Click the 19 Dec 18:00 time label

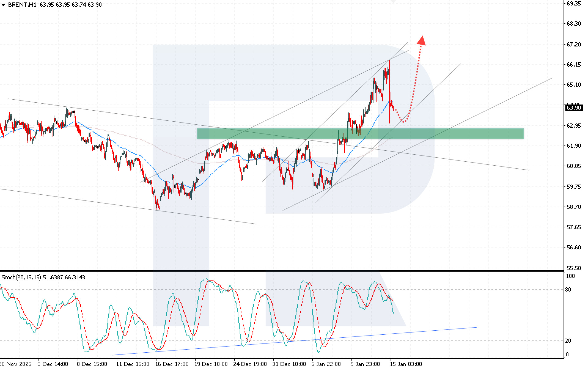coord(211,364)
